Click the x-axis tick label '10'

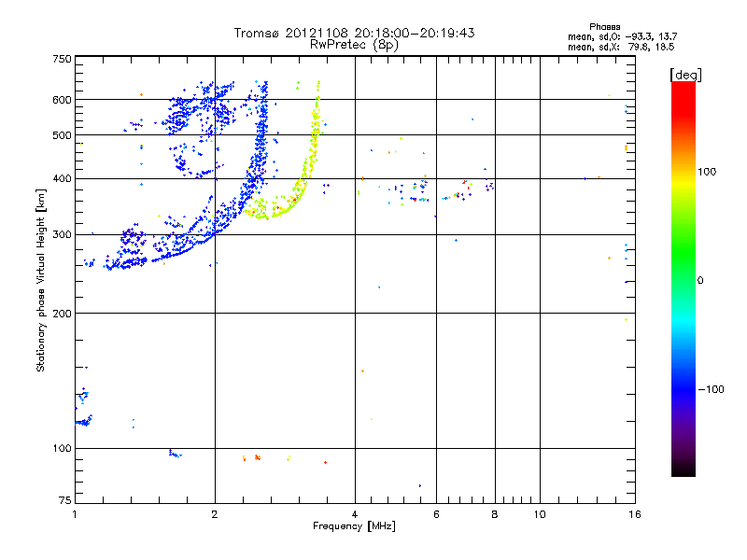click(540, 514)
